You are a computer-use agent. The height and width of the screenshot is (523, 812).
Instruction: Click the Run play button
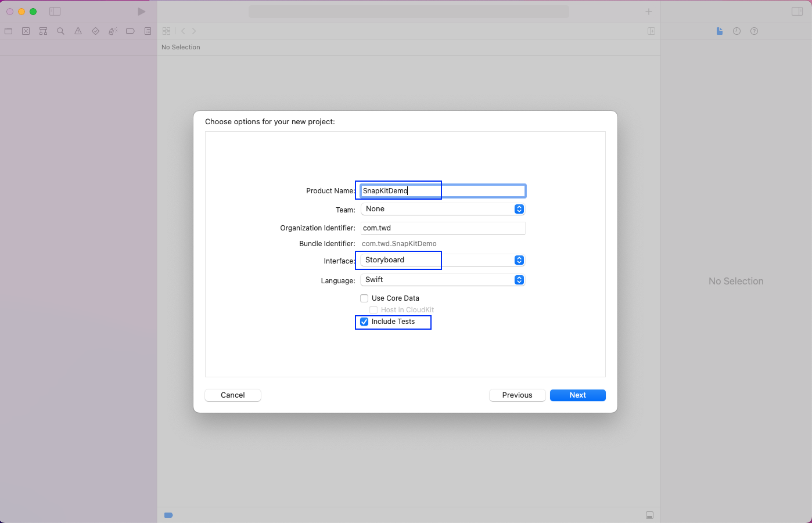(x=141, y=12)
